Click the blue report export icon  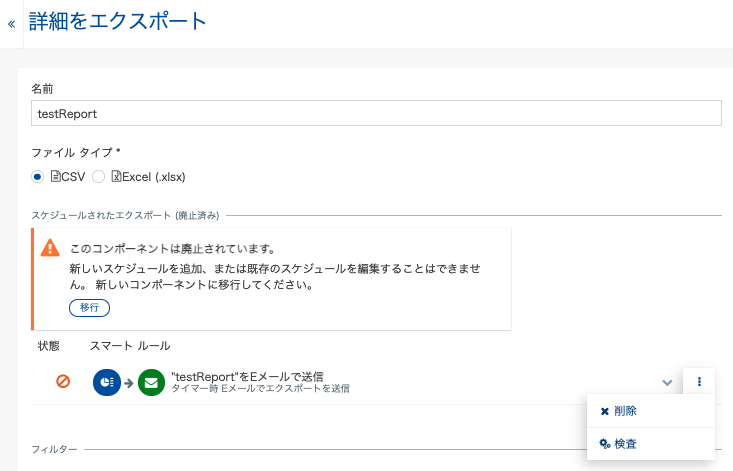coord(107,382)
